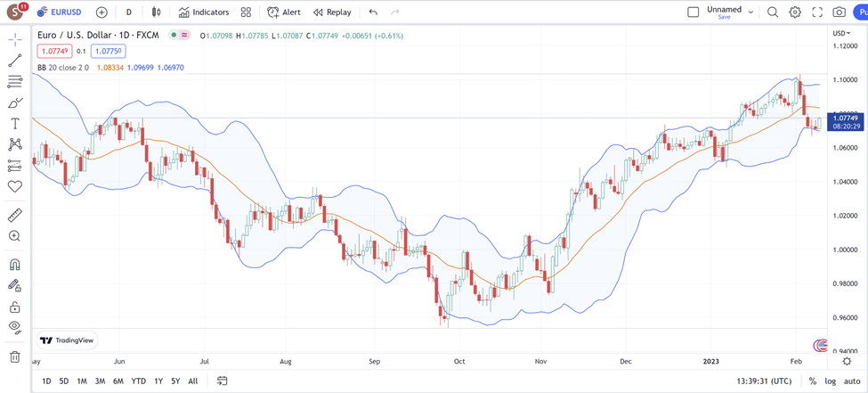Image resolution: width=868 pixels, height=393 pixels.
Task: Click the market status dot in legend
Action: (x=174, y=35)
